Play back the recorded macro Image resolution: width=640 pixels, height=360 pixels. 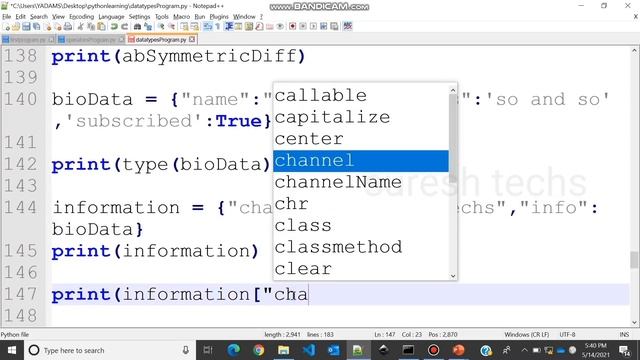[x=313, y=27]
